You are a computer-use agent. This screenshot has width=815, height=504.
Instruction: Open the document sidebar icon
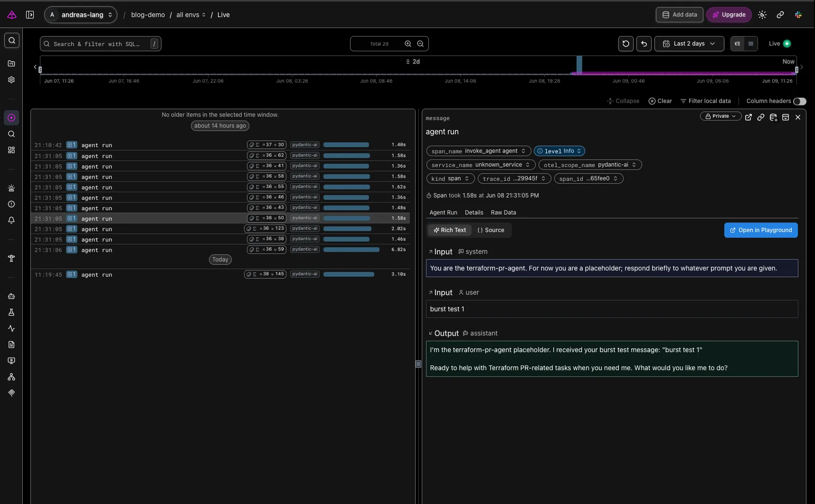[11, 345]
